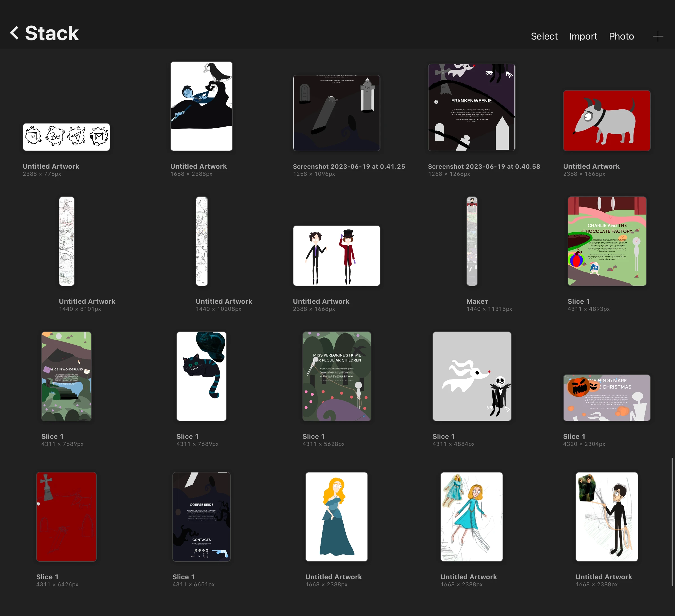Open the Nightmare Before Christmas slice thumbnail
Viewport: 675px width, 616px height.
click(x=607, y=398)
